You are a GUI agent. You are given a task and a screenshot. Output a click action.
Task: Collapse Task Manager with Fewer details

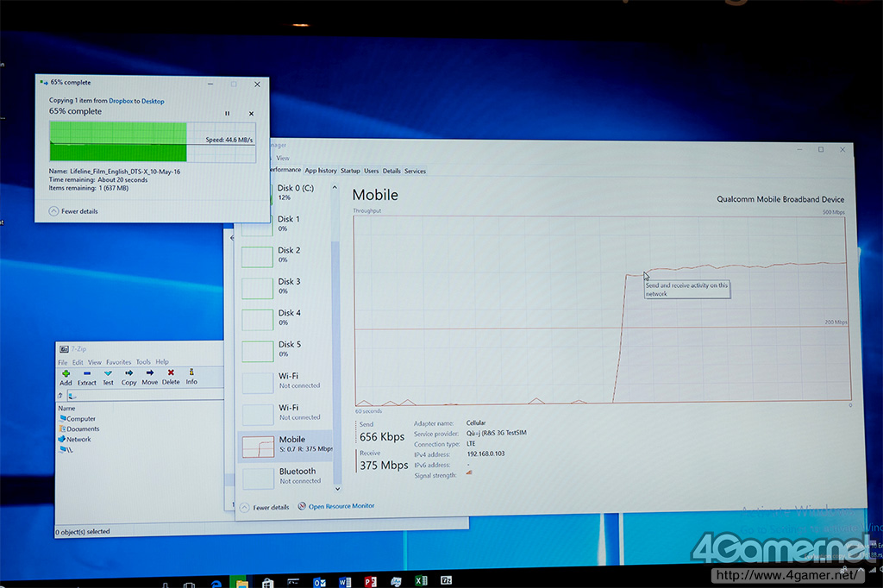[265, 507]
